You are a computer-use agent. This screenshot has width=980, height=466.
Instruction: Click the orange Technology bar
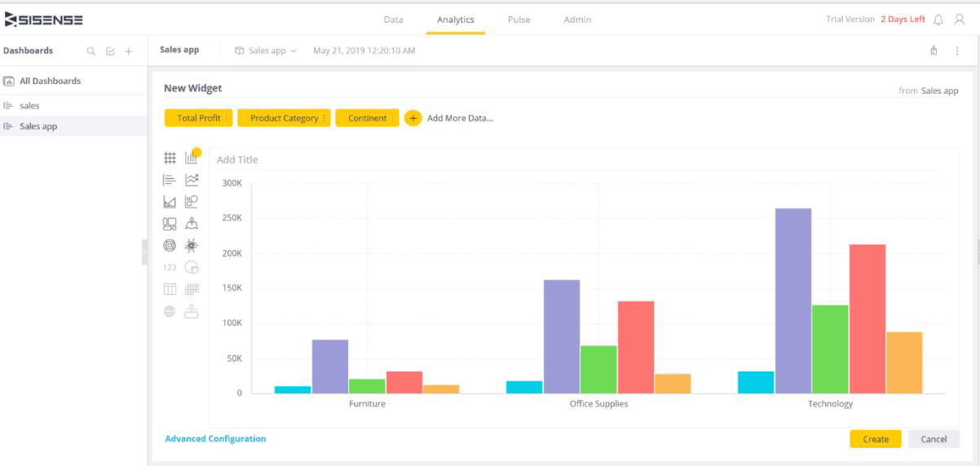point(904,363)
